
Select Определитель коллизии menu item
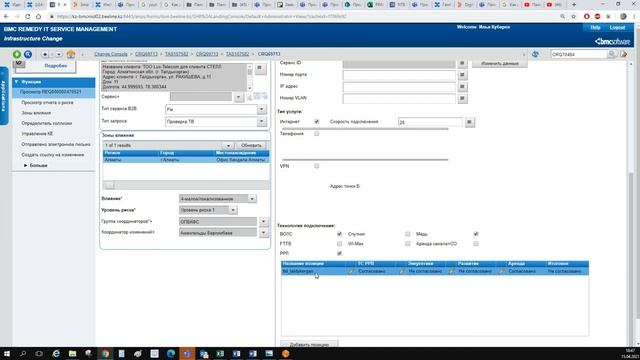pos(47,123)
